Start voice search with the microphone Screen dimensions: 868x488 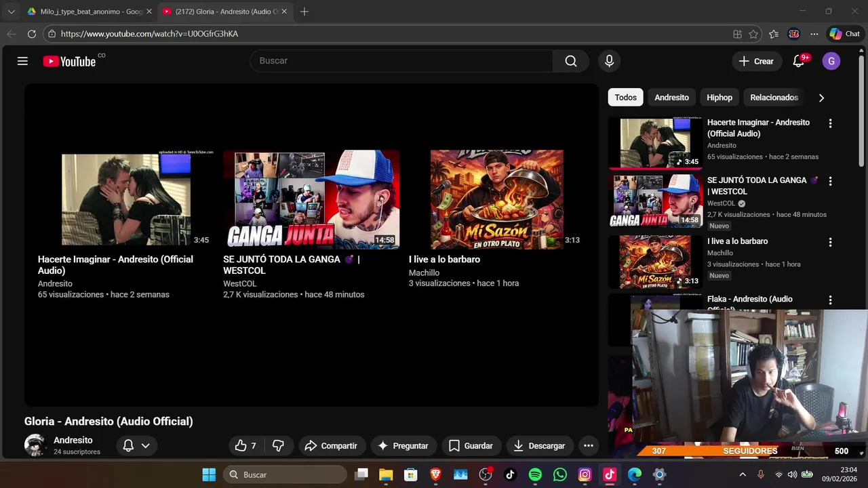[609, 61]
